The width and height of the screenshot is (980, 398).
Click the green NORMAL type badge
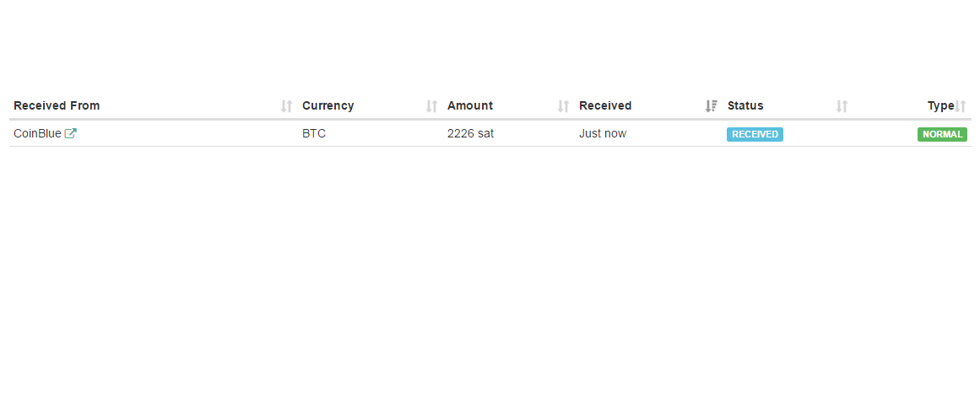(x=942, y=134)
